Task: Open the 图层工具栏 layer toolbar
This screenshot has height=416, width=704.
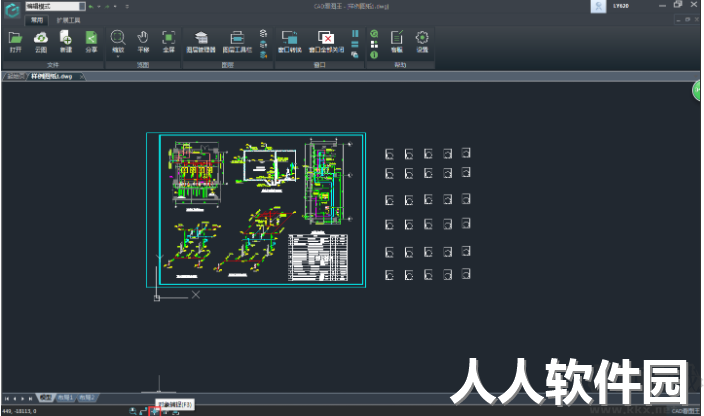Action: coord(237,42)
